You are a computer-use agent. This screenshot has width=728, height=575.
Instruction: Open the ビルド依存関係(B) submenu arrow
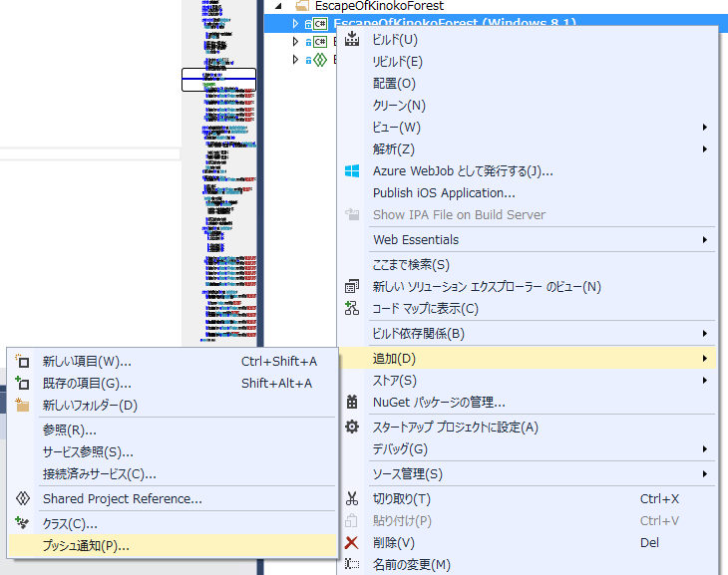[x=705, y=333]
